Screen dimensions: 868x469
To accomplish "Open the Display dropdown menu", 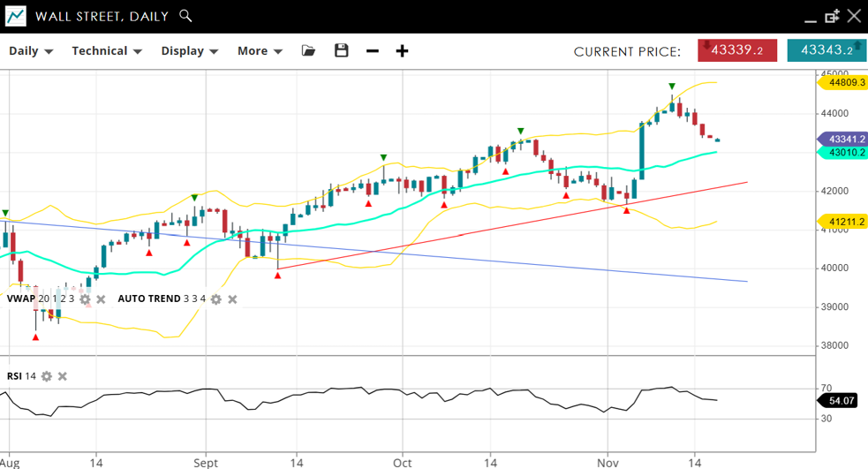I will point(189,51).
